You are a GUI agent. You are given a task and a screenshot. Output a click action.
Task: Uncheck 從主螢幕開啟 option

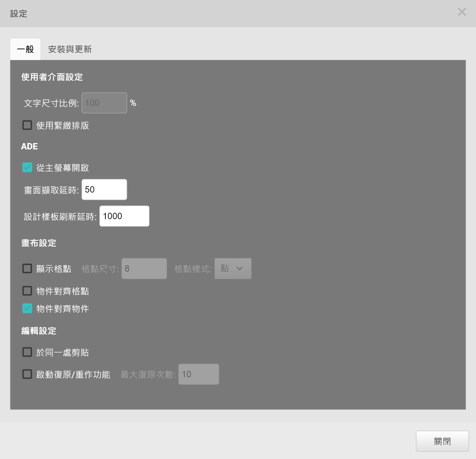coord(27,167)
